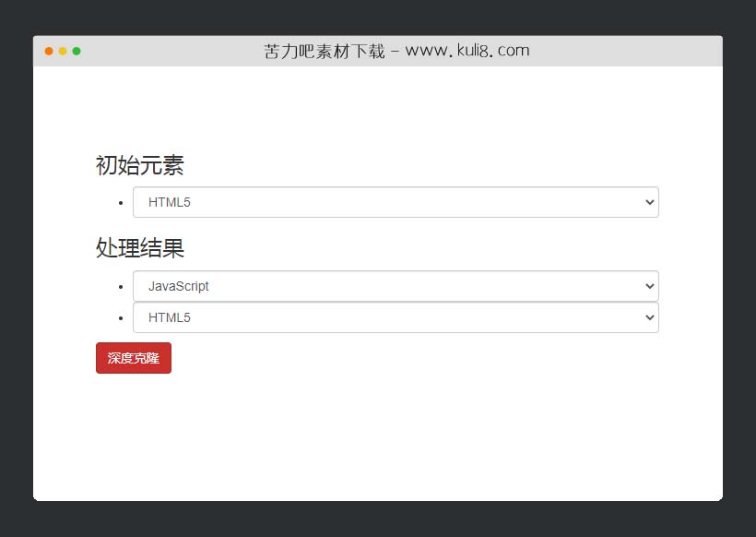Click the orange traffic light dot in titlebar
This screenshot has height=537, width=756.
62,52
